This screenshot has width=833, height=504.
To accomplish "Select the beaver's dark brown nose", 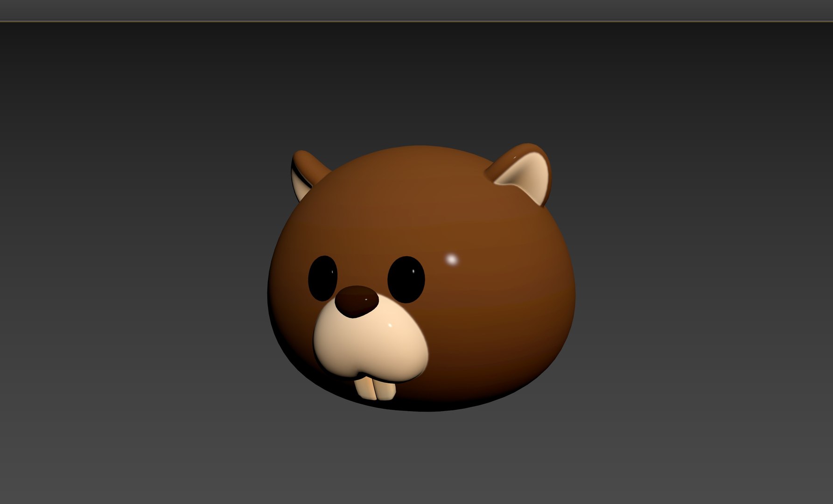I will click(357, 301).
